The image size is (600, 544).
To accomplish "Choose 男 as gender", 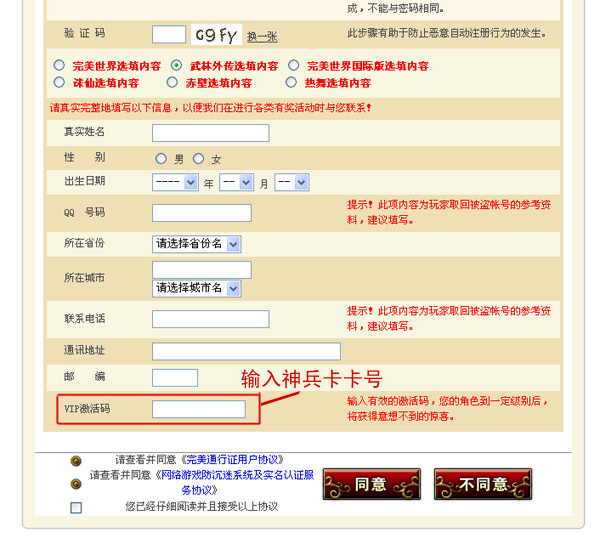I will [x=161, y=159].
